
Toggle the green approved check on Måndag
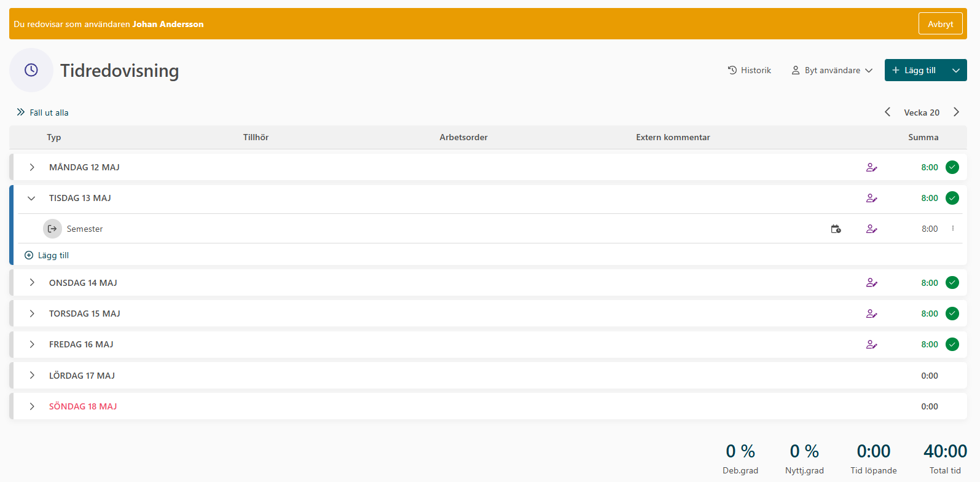tap(952, 167)
